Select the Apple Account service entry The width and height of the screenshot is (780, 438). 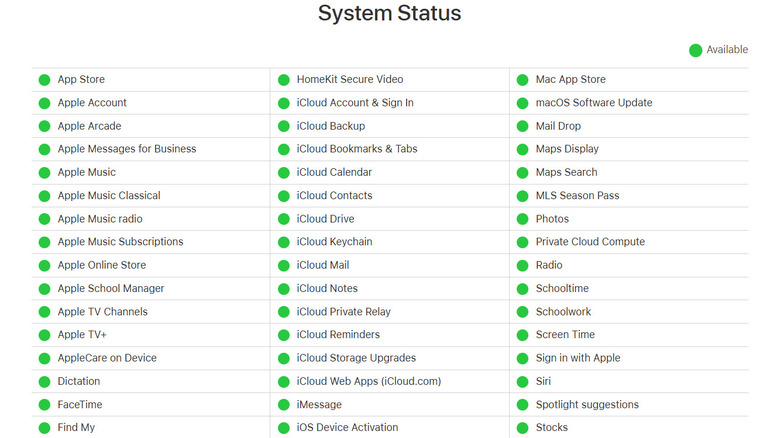click(x=92, y=103)
